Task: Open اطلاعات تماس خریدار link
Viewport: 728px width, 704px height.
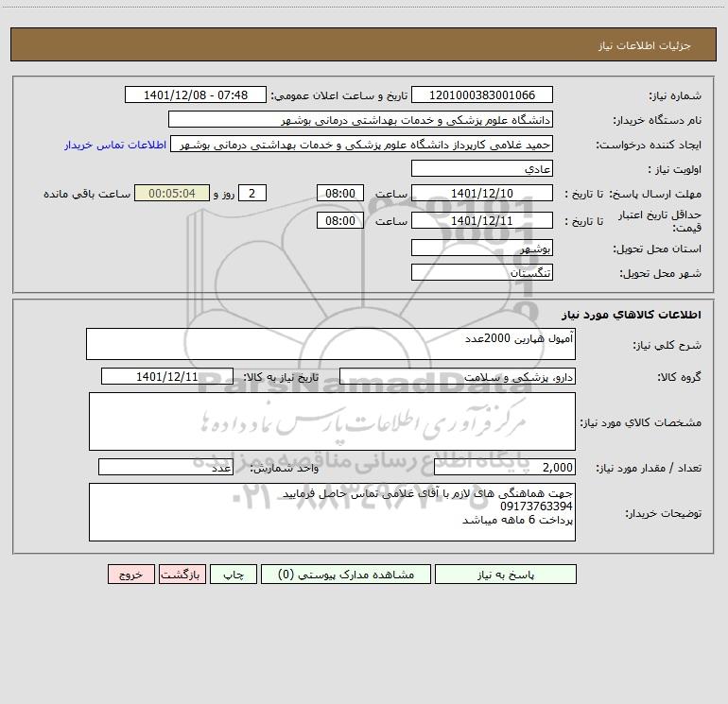Action: 115,145
